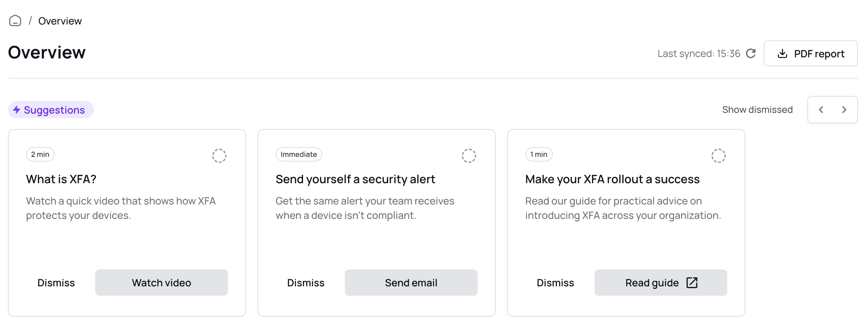Click Send email button
The height and width of the screenshot is (326, 868).
point(411,283)
